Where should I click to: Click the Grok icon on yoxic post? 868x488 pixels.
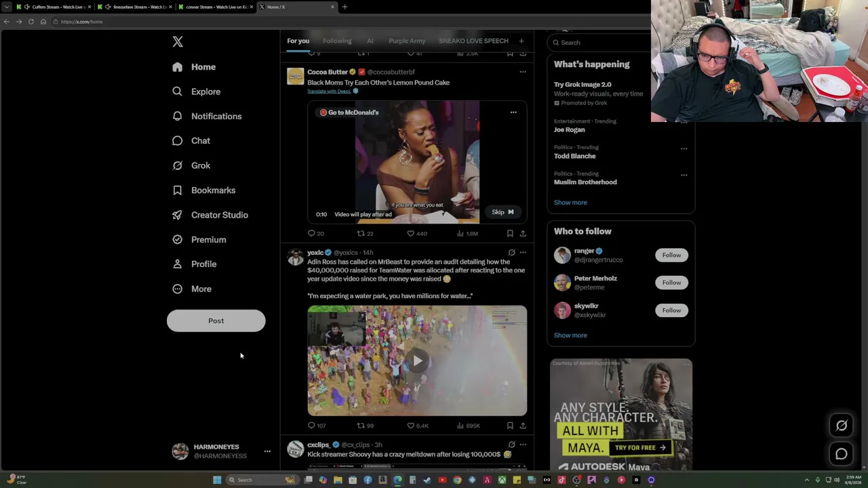click(511, 253)
